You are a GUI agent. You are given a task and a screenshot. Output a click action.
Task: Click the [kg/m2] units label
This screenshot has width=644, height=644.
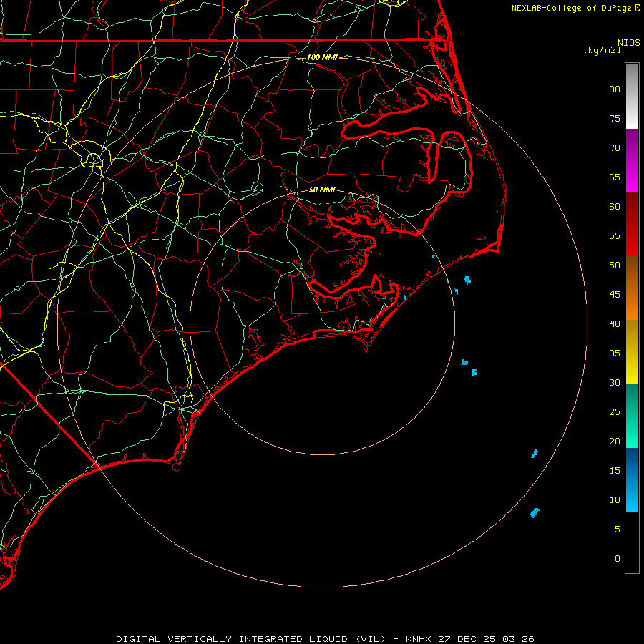[x=602, y=50]
